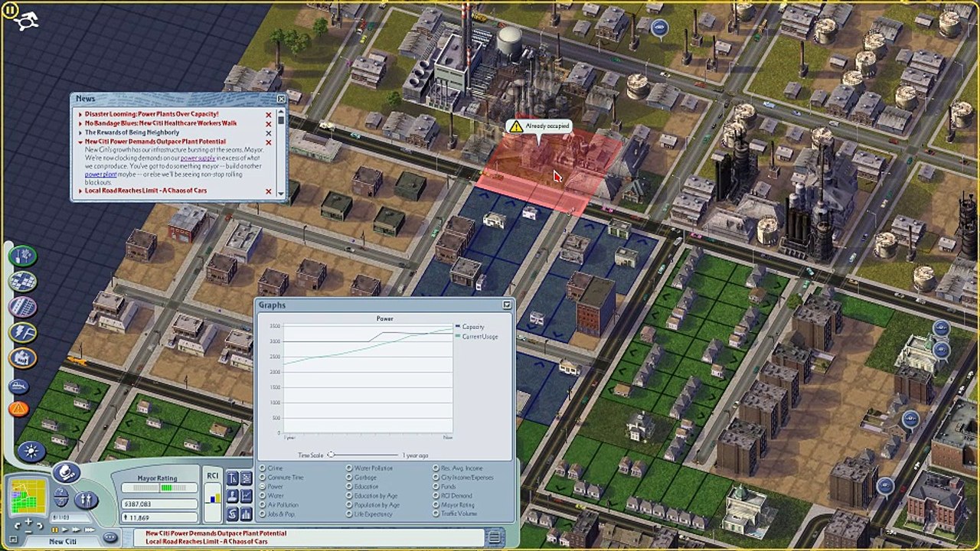Select the Air Pollution graph option
Screen dimensions: 980x551
(279, 505)
